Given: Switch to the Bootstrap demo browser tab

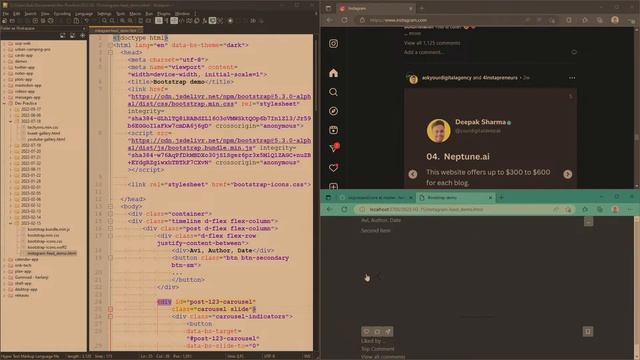Looking at the screenshot, I should 455,198.
